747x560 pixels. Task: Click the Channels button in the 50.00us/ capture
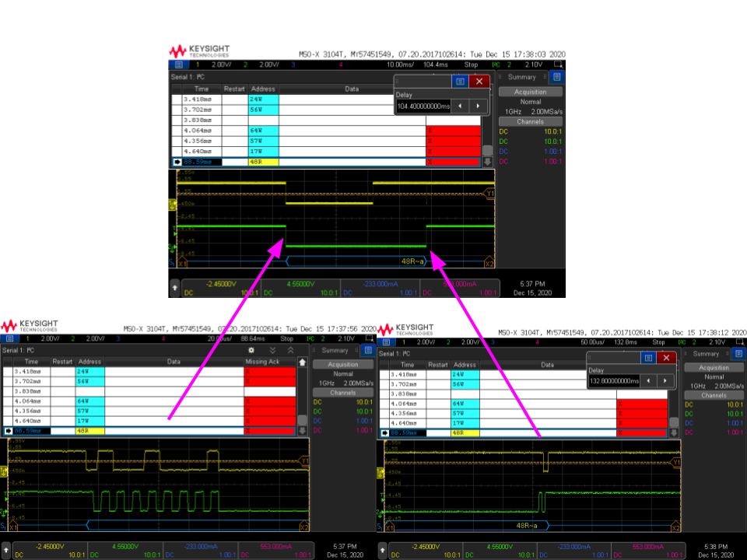(x=714, y=395)
